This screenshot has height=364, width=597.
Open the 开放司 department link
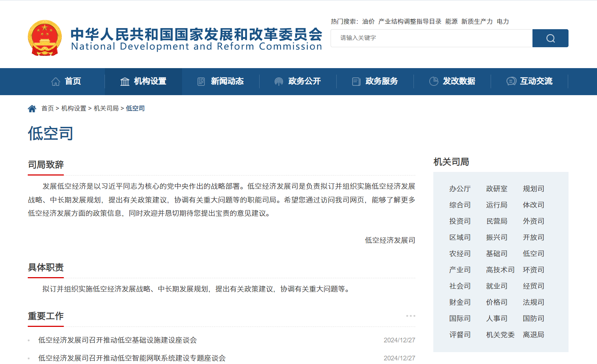534,238
